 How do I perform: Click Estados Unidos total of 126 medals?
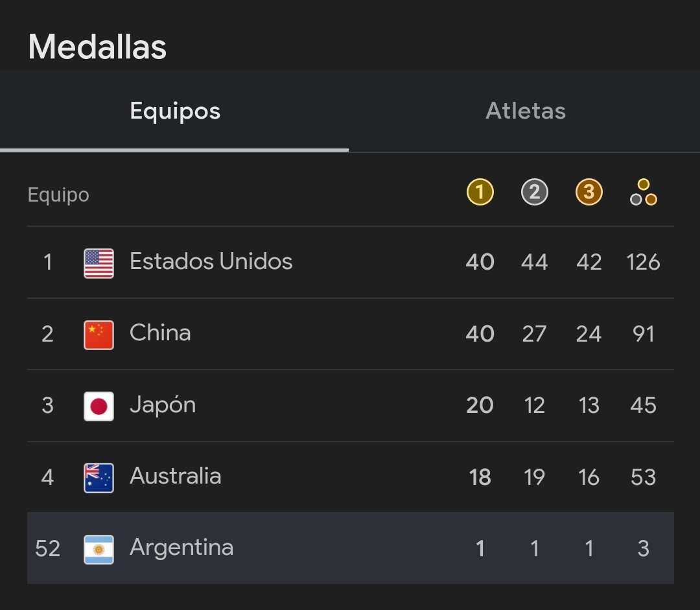[x=643, y=263]
